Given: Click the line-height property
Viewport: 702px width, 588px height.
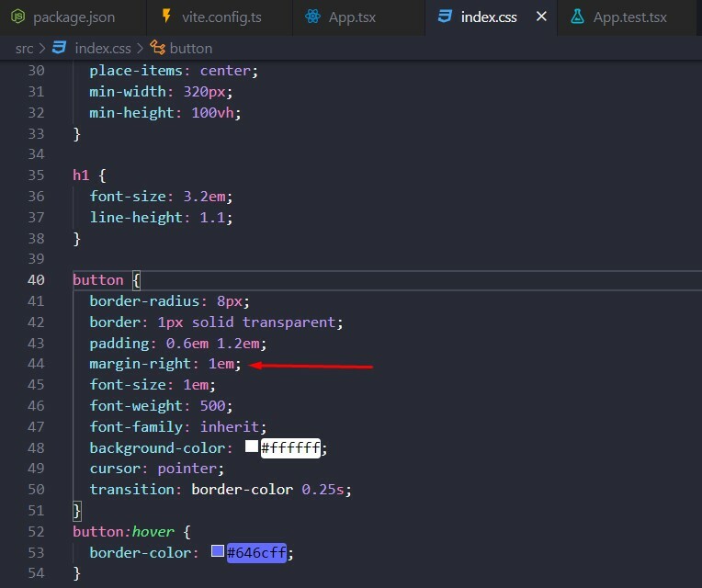Looking at the screenshot, I should click(136, 218).
